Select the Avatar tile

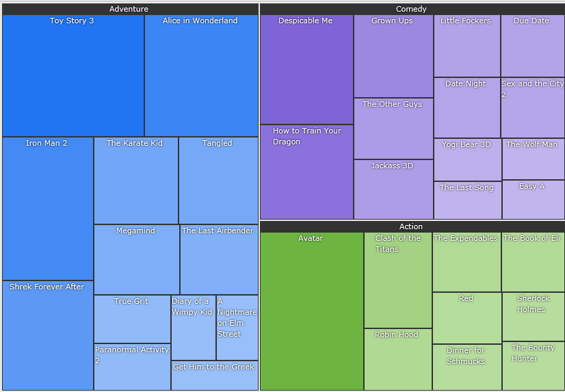tap(312, 311)
